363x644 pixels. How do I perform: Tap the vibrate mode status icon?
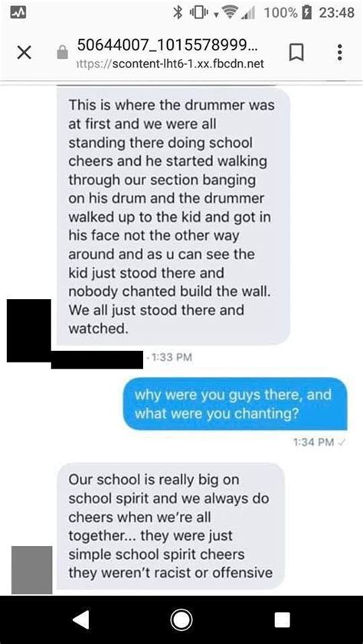pos(198,13)
